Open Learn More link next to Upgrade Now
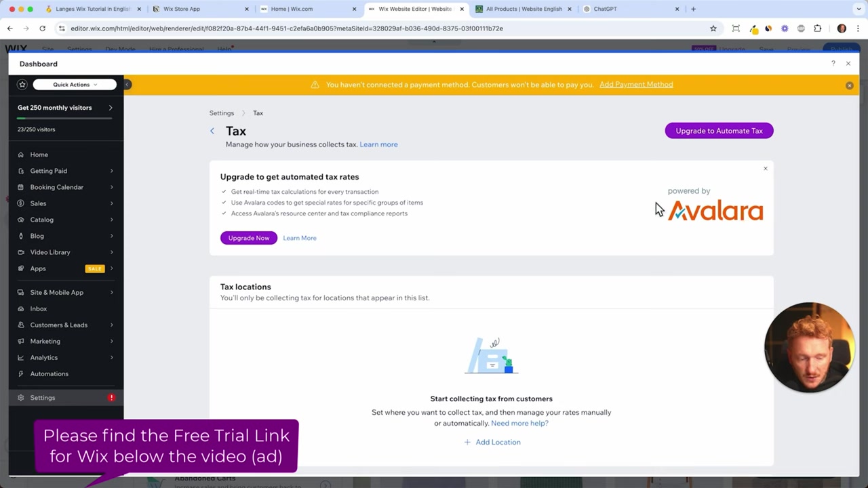 (300, 238)
